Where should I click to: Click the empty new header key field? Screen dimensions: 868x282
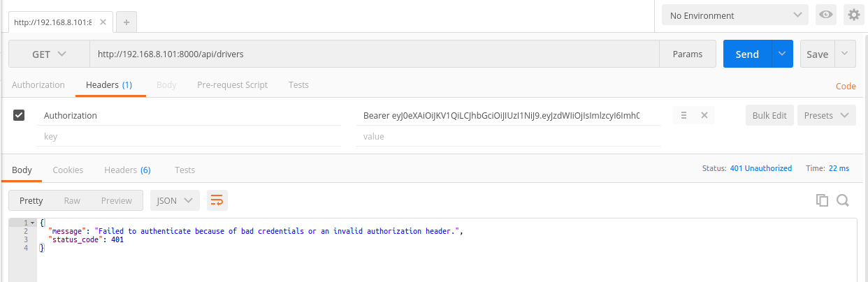coord(189,137)
